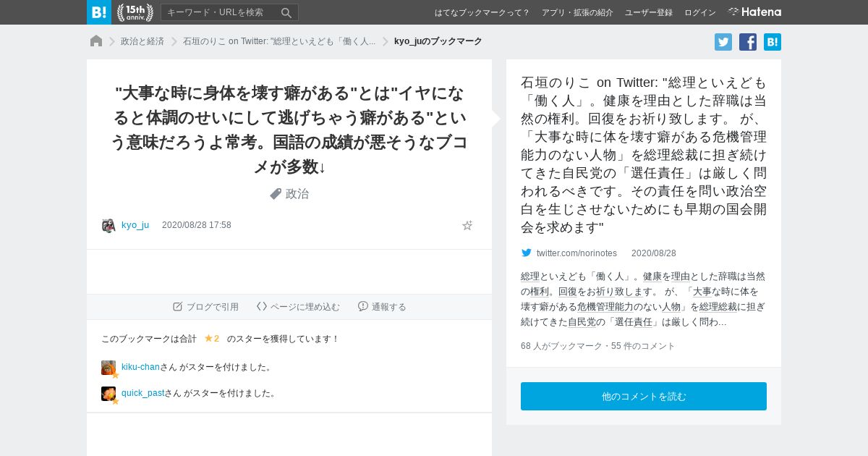The height and width of the screenshot is (456, 868).
Task: Open kyo_ju user avatar
Action: [x=109, y=225]
